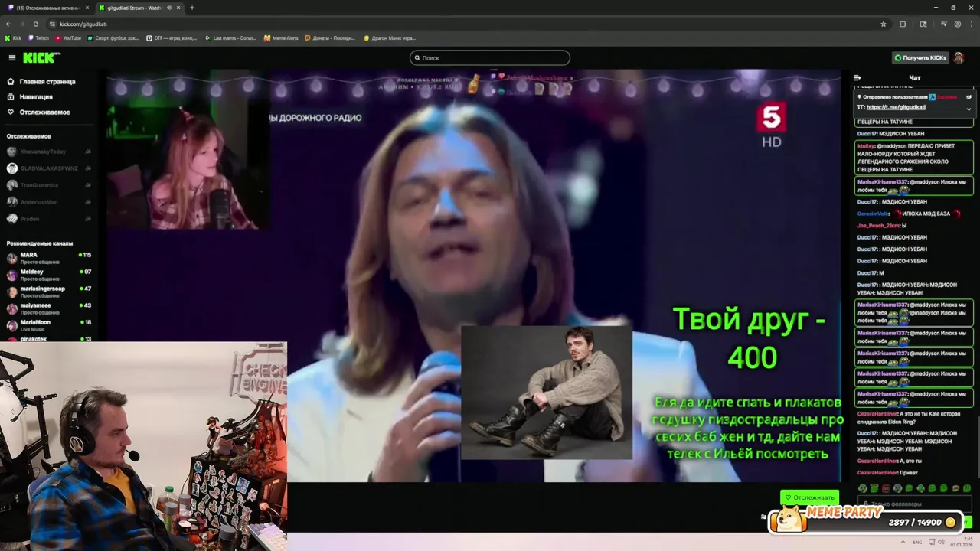Open followed channel TrueGrustnica
The width and height of the screenshot is (980, 551).
49,185
